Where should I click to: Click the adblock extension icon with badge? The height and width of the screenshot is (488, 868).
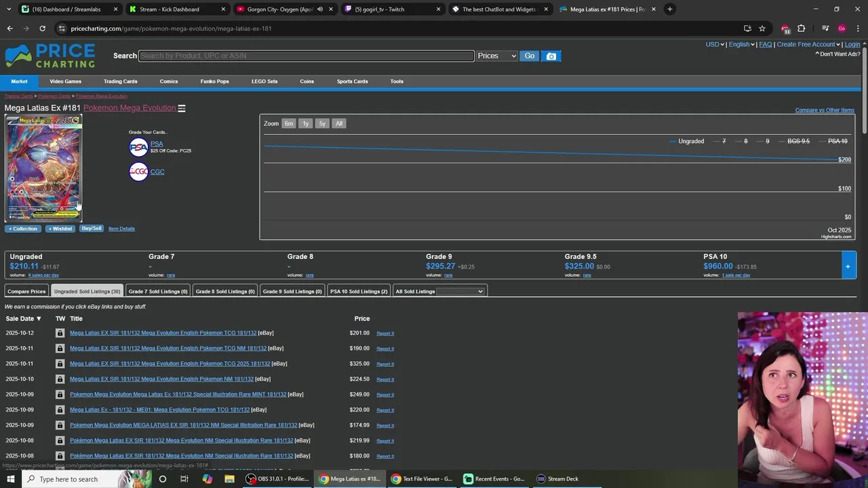point(785,29)
